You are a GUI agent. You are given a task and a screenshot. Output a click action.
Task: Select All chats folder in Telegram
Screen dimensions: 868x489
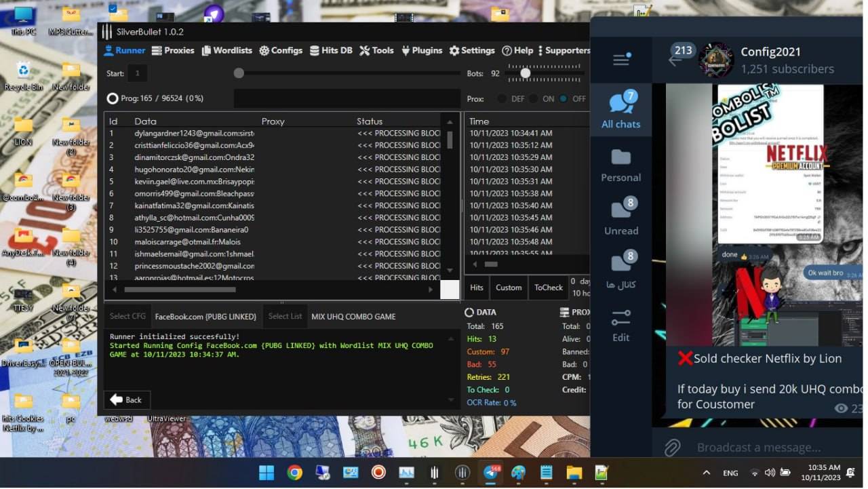tap(621, 110)
